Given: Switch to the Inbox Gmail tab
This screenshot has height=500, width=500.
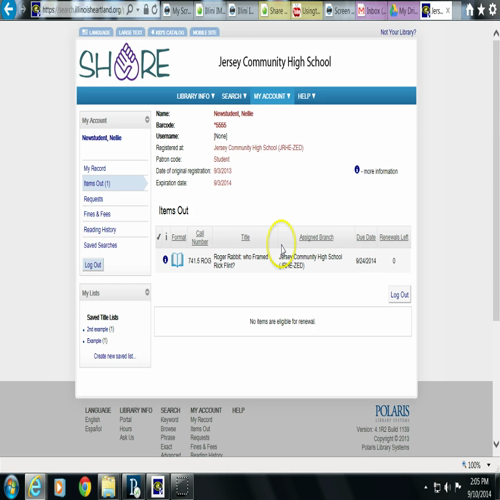Looking at the screenshot, I should (x=372, y=11).
